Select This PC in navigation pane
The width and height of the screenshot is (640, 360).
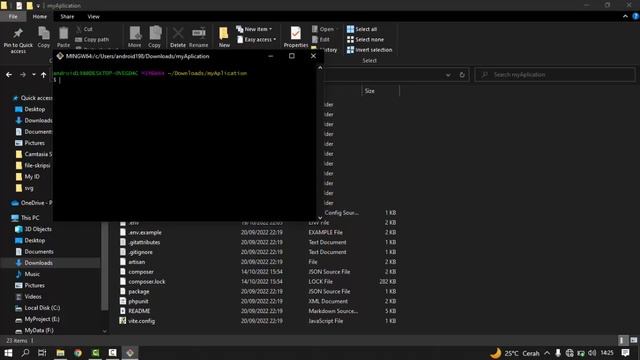25,218
